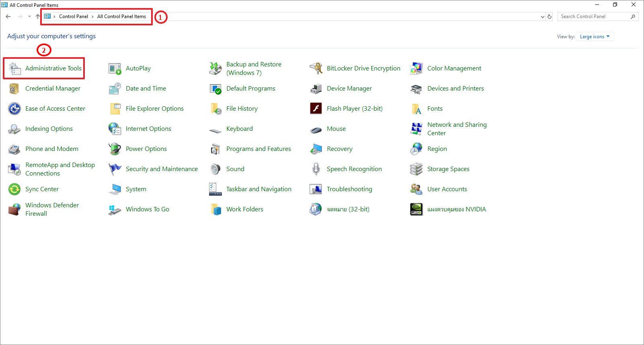
Task: Open the จดหมาย (32-bit) mail link
Action: 348,209
